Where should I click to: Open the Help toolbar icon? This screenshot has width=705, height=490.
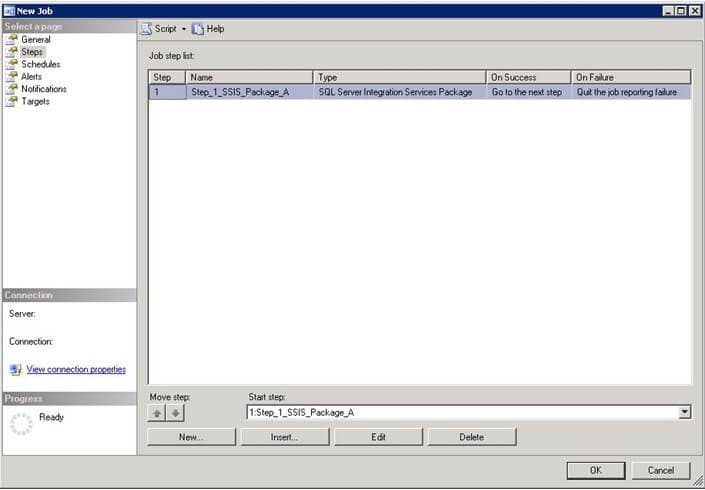(198, 29)
